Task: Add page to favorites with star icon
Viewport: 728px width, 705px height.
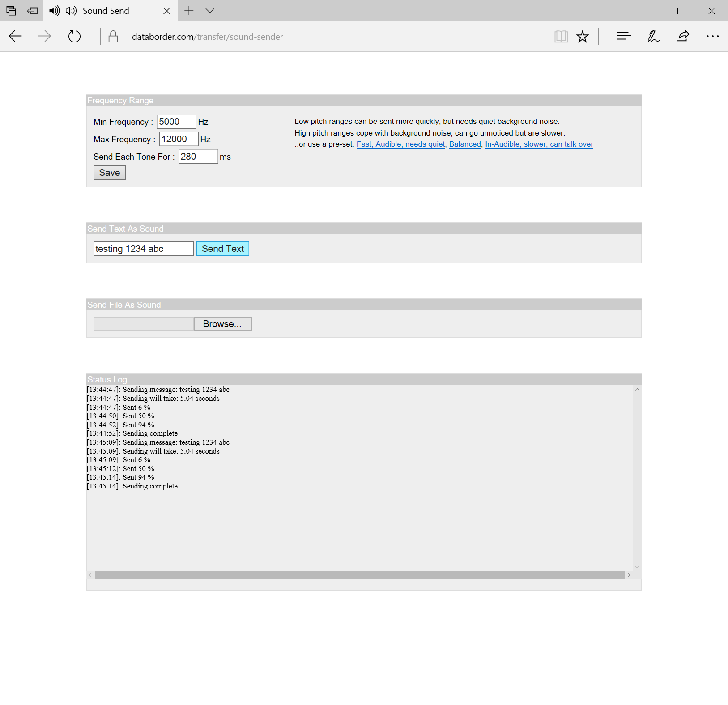Action: pos(582,36)
